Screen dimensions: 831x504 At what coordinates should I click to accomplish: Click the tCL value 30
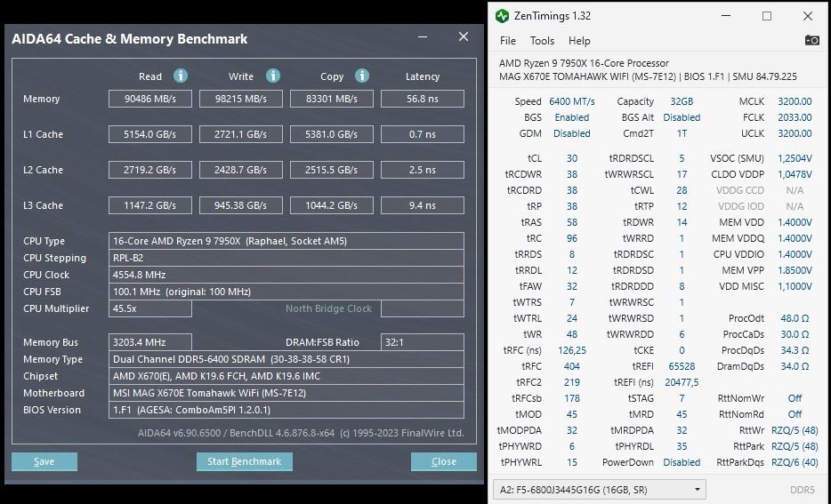[x=572, y=158]
